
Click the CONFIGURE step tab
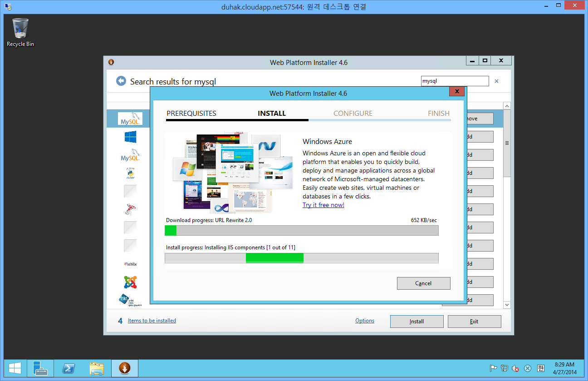pos(353,114)
